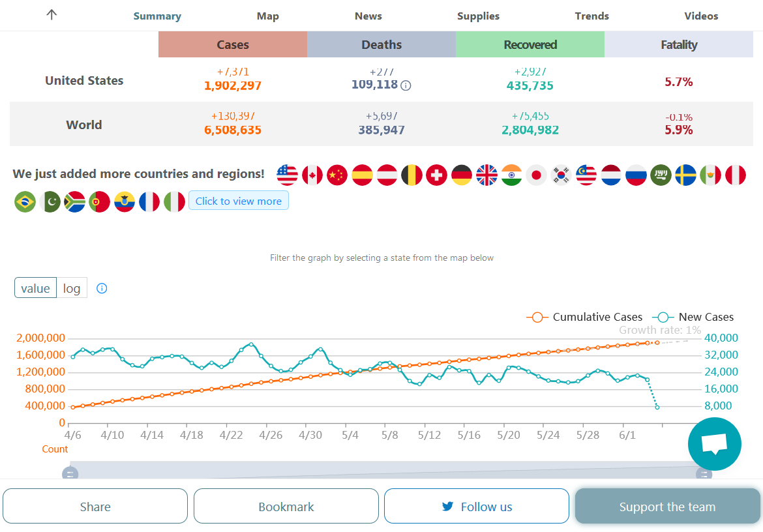Pick the Saudi Arabia flag
The width and height of the screenshot is (763, 532).
tap(661, 175)
